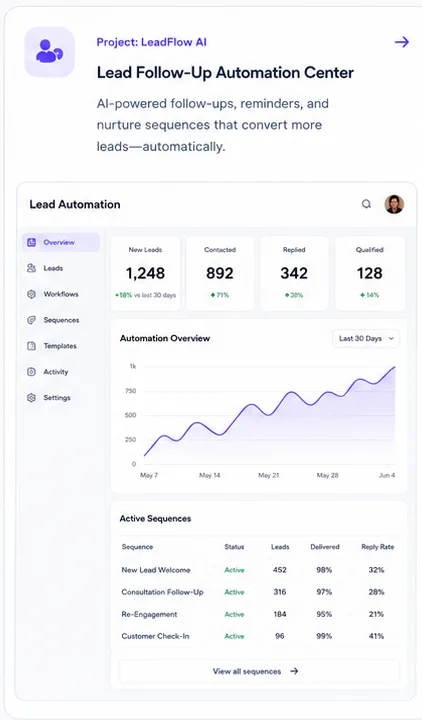Open the Templates menu label
Image resolution: width=422 pixels, height=720 pixels.
tap(60, 346)
